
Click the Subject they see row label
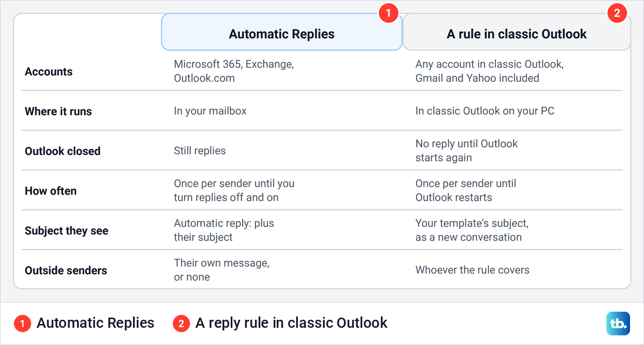pyautogui.click(x=67, y=231)
